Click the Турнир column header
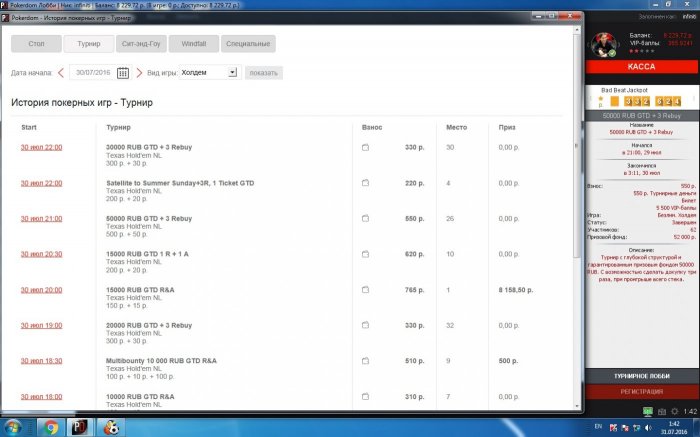The image size is (700, 437). coord(118,127)
